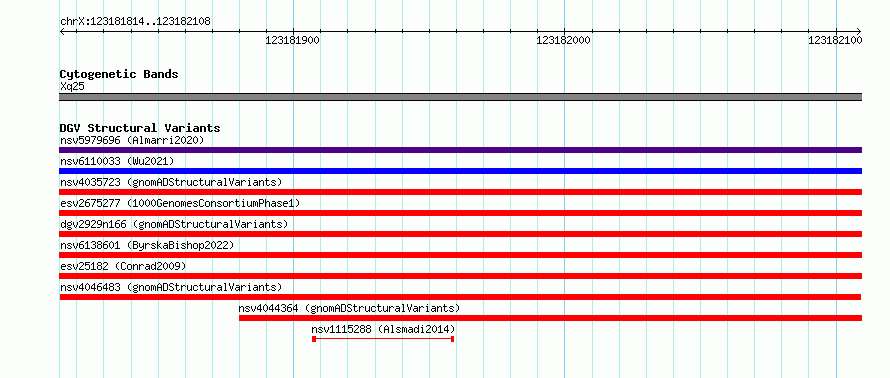Select red bar under dgv2929n166
This screenshot has width=890, height=378.
click(460, 234)
